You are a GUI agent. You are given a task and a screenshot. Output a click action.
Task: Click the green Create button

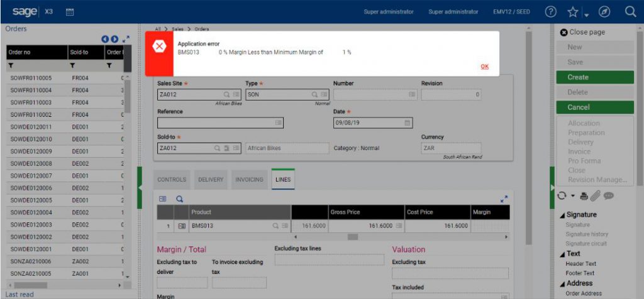pos(595,77)
